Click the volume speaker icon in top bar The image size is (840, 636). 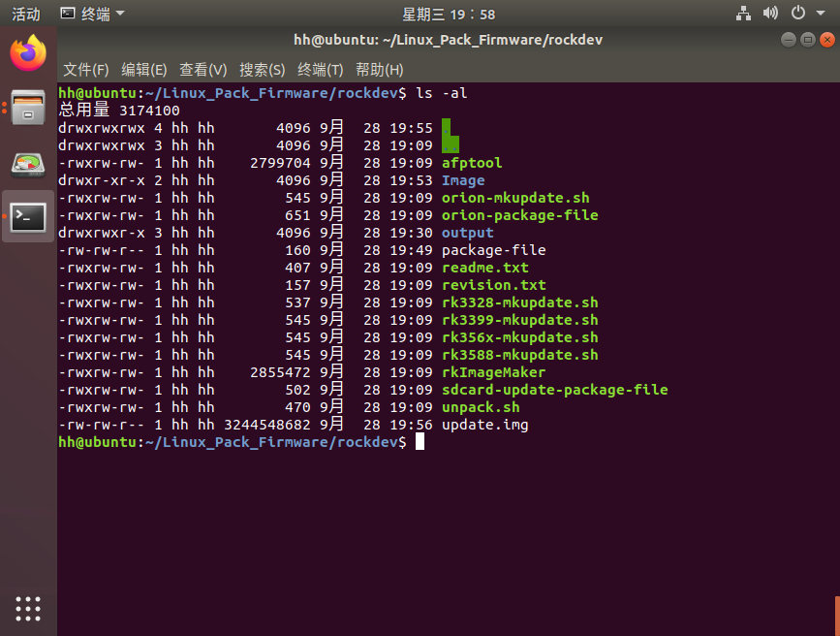click(x=768, y=14)
